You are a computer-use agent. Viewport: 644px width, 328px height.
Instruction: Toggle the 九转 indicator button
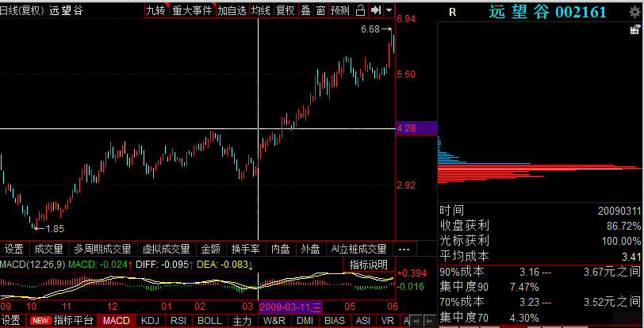pos(155,10)
